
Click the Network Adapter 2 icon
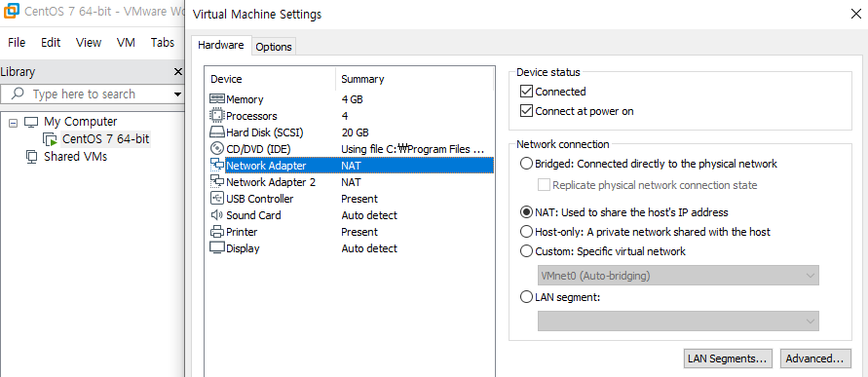pos(217,181)
